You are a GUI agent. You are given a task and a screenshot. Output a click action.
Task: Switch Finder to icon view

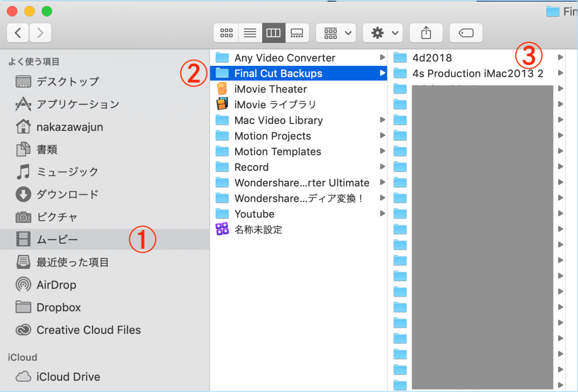(226, 33)
